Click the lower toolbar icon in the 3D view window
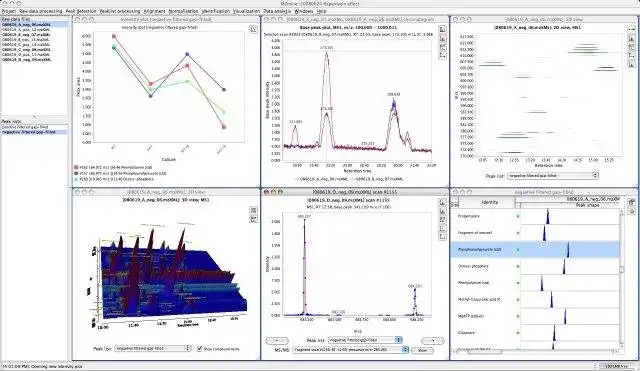The height and width of the screenshot is (371, 640). tap(253, 219)
